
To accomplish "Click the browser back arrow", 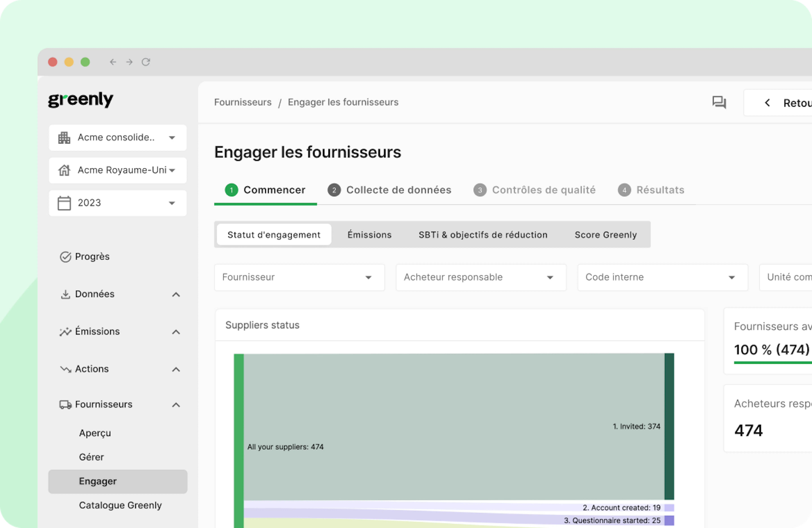I will (x=113, y=62).
